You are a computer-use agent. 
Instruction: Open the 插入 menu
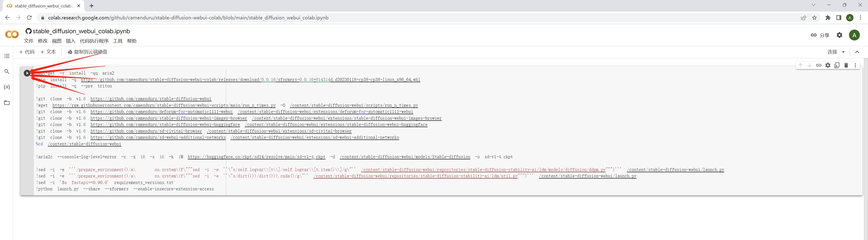pyautogui.click(x=71, y=41)
